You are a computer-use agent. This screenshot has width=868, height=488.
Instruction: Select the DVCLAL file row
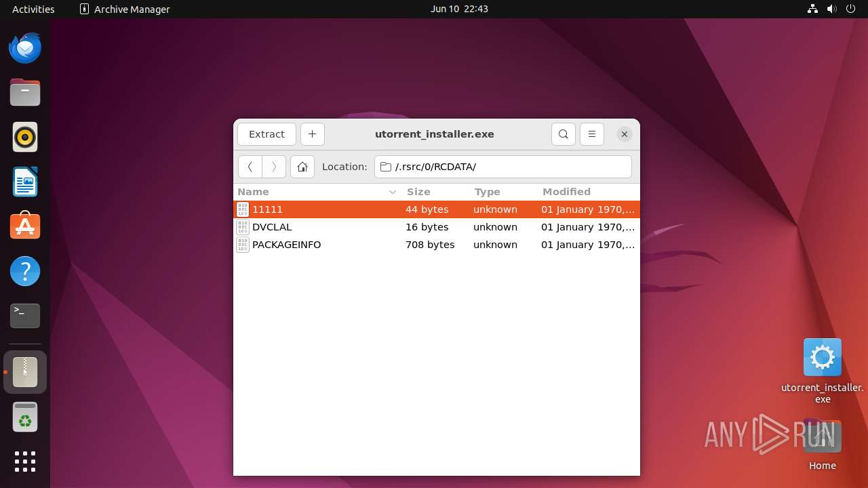click(x=437, y=227)
